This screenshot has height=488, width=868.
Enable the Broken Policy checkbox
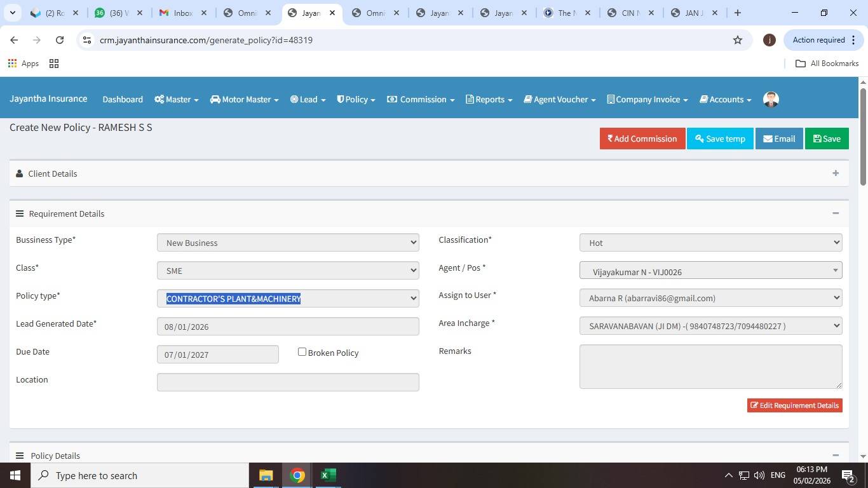point(302,352)
